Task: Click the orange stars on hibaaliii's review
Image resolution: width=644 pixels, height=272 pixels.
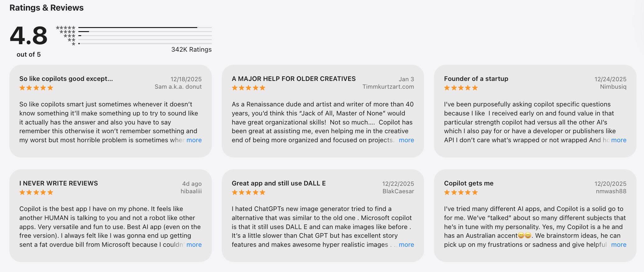Action: pyautogui.click(x=36, y=192)
